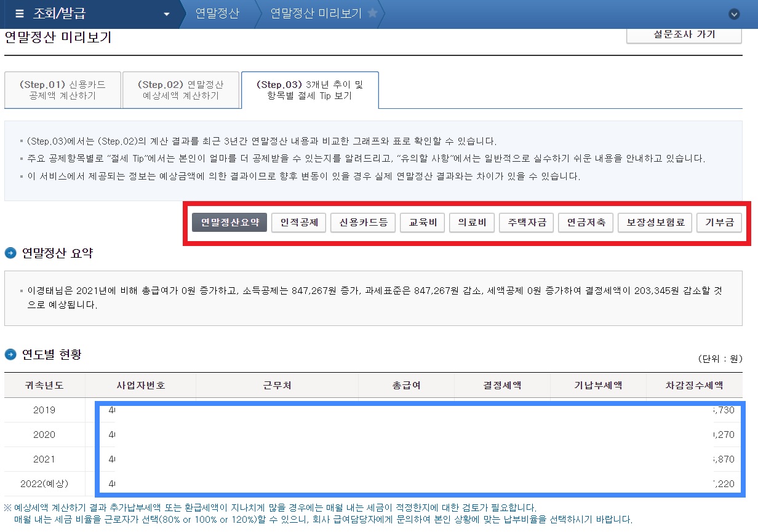Open the 기부금 section button

click(x=719, y=222)
